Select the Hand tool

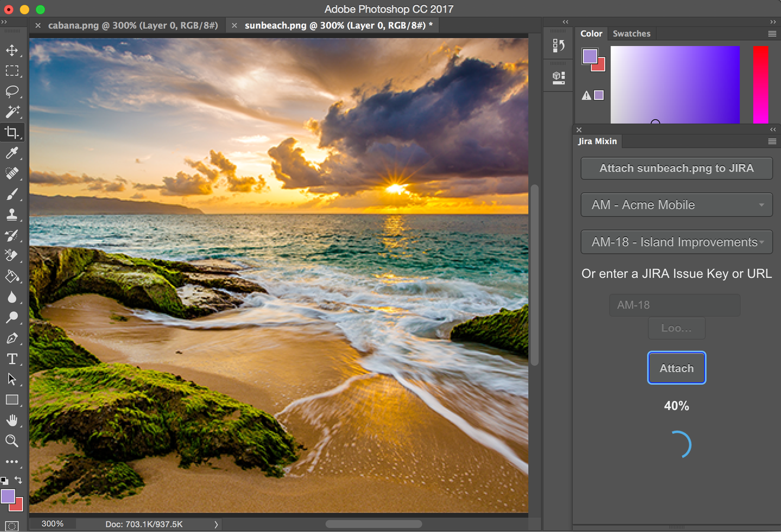pyautogui.click(x=12, y=420)
